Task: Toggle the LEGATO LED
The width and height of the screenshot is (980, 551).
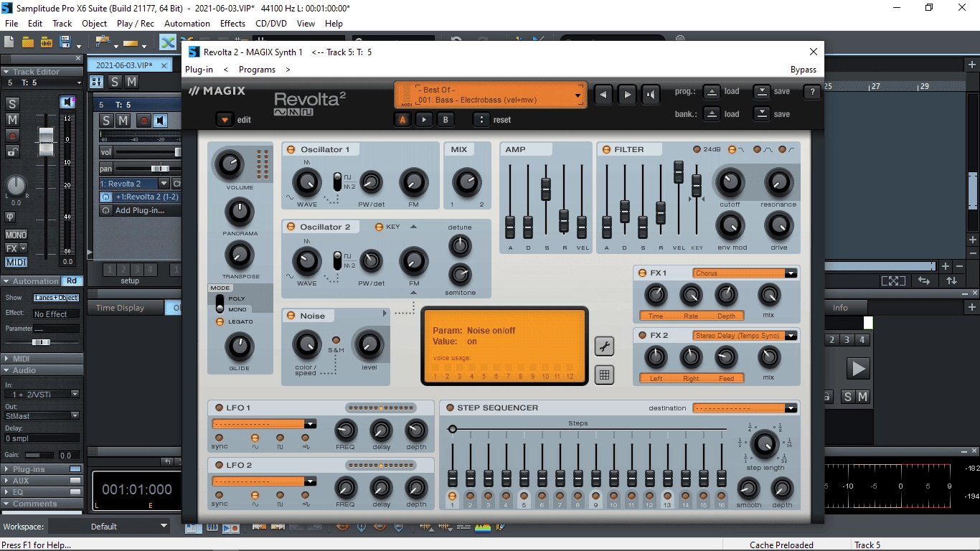Action: click(220, 321)
